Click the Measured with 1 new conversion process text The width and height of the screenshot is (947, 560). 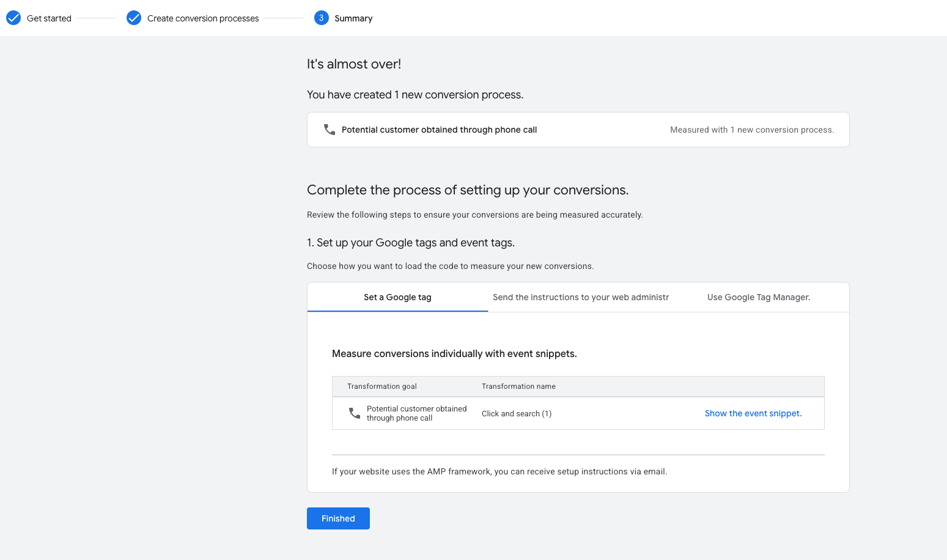[752, 130]
